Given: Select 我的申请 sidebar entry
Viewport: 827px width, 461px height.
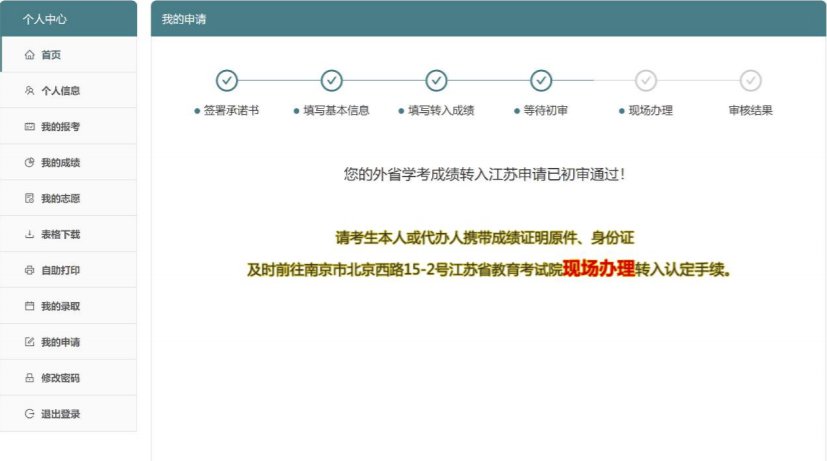Looking at the screenshot, I should (x=69, y=342).
